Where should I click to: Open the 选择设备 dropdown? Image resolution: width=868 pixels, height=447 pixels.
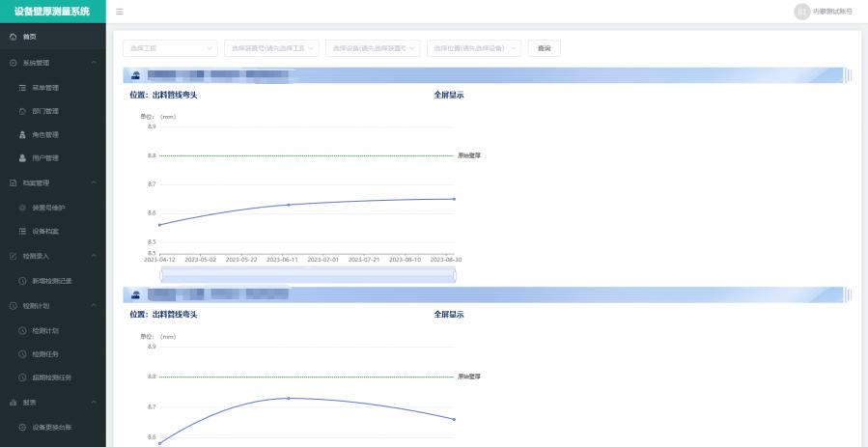pos(372,47)
